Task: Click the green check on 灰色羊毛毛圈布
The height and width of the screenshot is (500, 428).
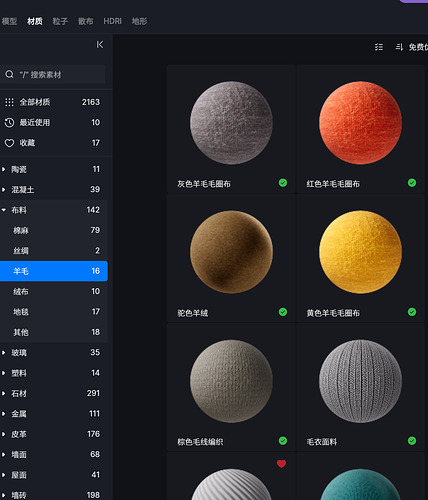Action: click(283, 183)
